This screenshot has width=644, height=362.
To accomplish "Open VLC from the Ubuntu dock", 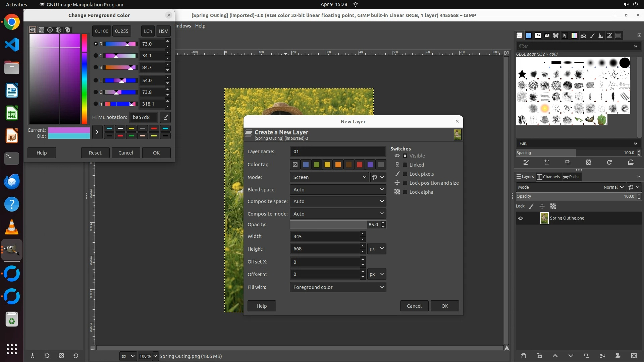I will (12, 227).
